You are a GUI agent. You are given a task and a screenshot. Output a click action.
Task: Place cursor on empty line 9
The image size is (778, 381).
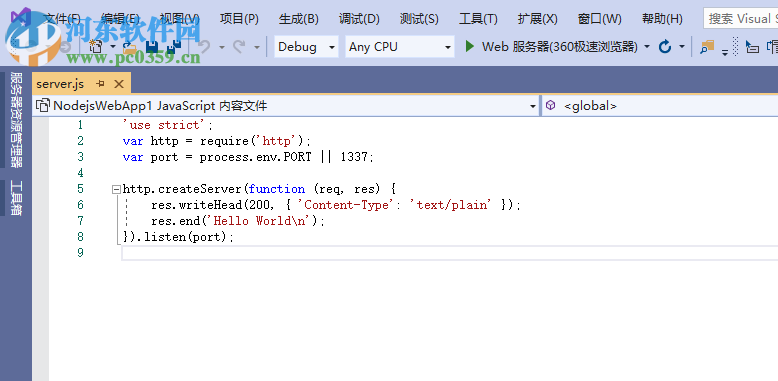pyautogui.click(x=450, y=253)
